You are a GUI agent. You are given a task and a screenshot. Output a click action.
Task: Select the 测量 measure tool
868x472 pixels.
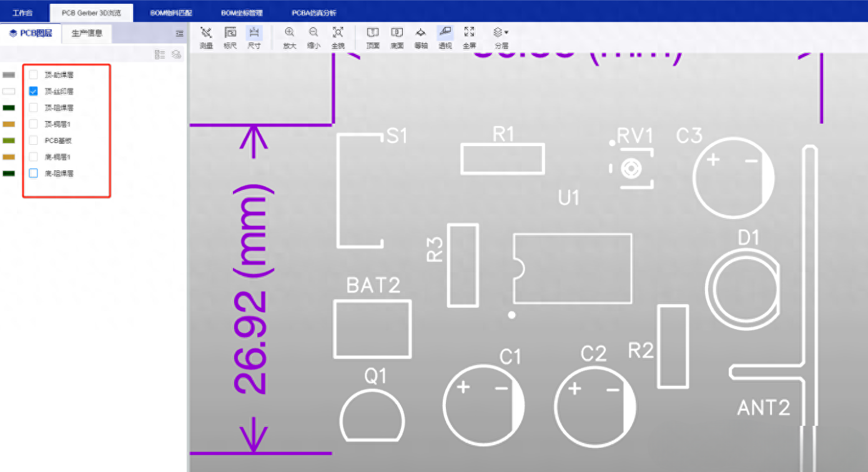click(x=206, y=37)
